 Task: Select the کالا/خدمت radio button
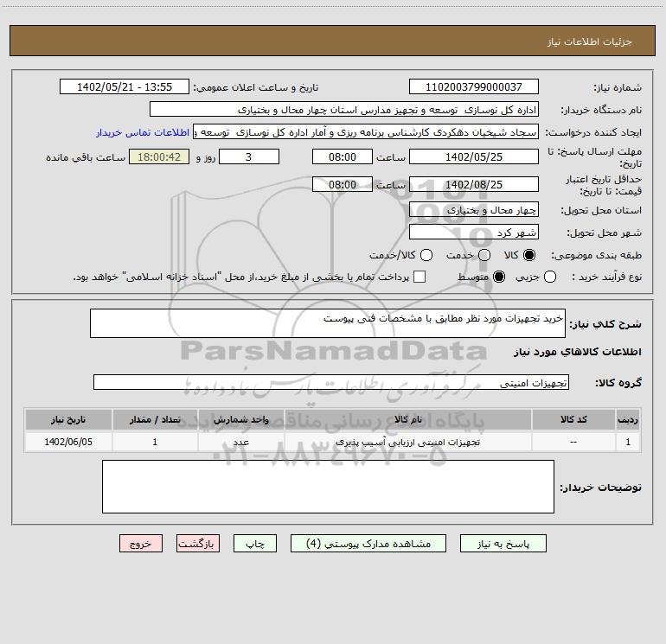click(426, 255)
